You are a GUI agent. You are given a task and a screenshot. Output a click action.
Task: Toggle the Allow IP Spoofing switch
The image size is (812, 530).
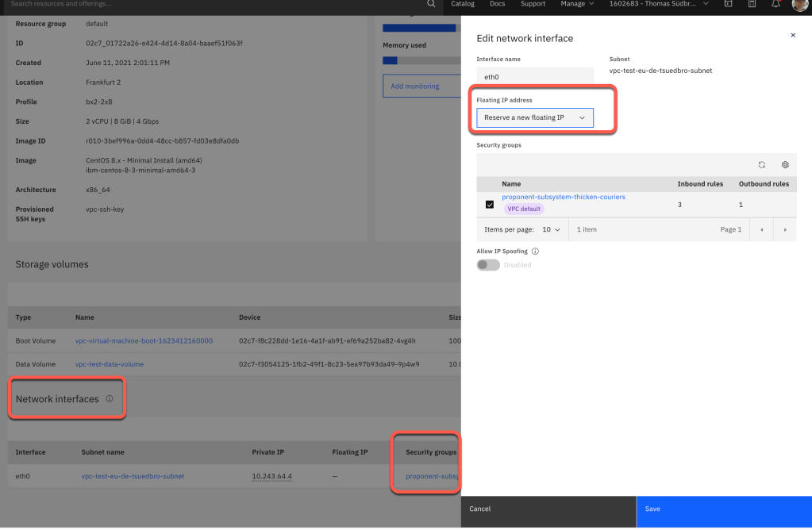click(x=488, y=265)
